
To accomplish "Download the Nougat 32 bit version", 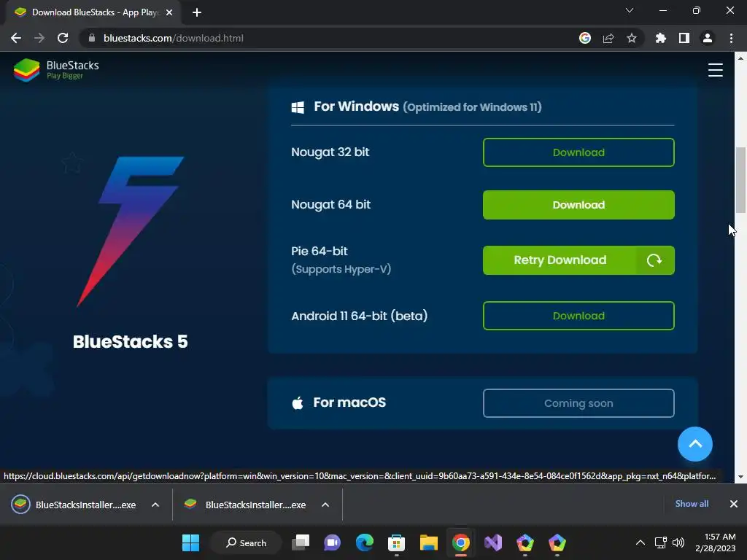I will pos(578,152).
